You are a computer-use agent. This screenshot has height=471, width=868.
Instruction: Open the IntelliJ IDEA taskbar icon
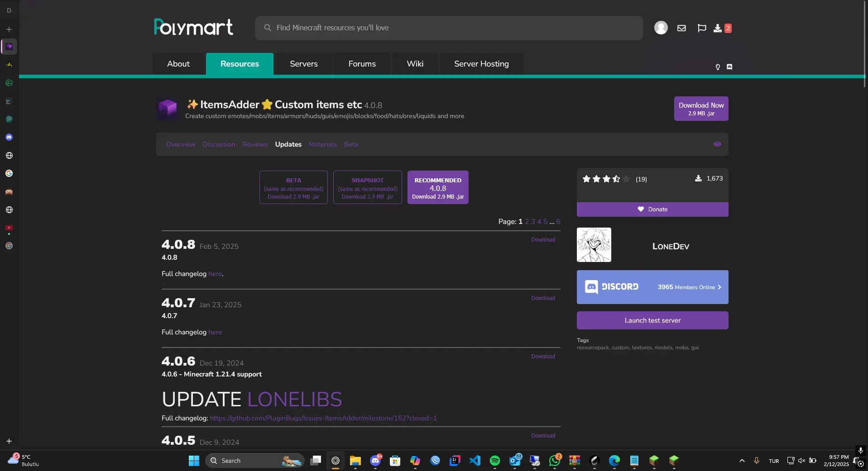click(x=455, y=461)
